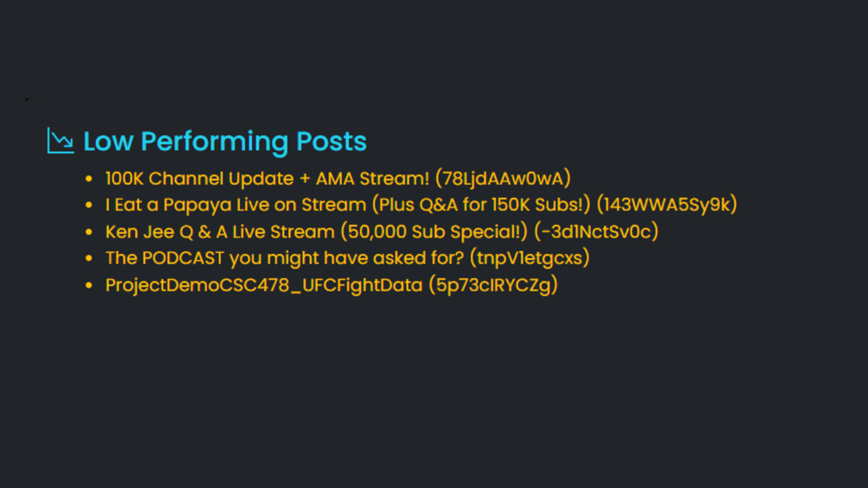This screenshot has width=868, height=488.
Task: Click the video ID 78LjdAAw0wA
Action: (x=503, y=179)
